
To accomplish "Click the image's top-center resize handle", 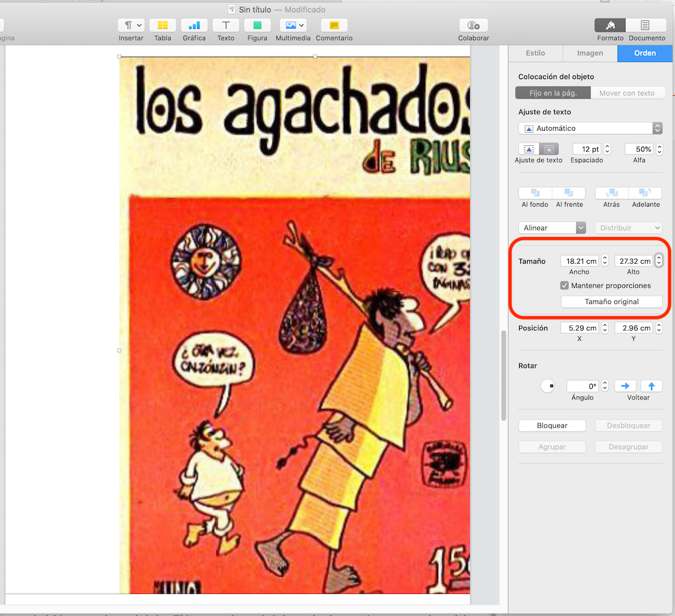I will [x=315, y=56].
